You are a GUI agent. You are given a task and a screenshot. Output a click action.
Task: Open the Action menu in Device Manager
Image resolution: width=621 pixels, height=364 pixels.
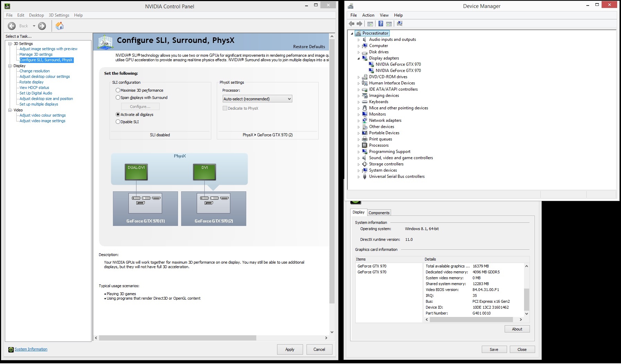tap(368, 15)
